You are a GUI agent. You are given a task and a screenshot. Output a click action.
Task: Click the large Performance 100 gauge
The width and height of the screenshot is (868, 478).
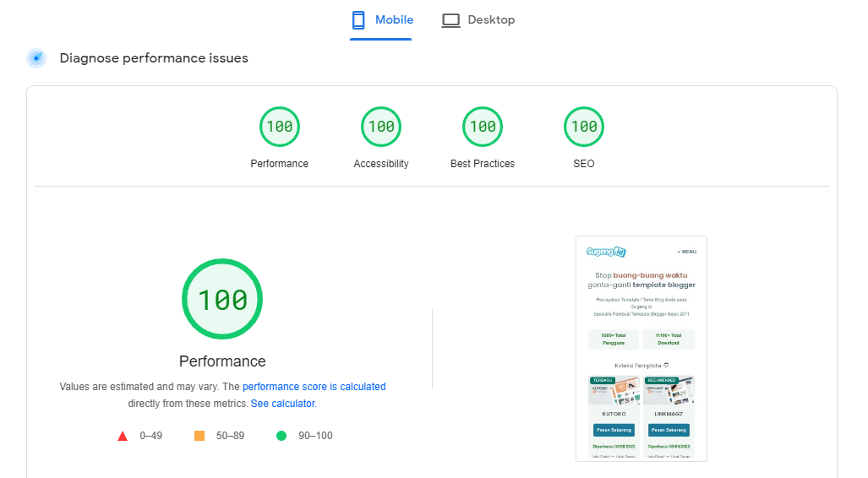coord(222,299)
